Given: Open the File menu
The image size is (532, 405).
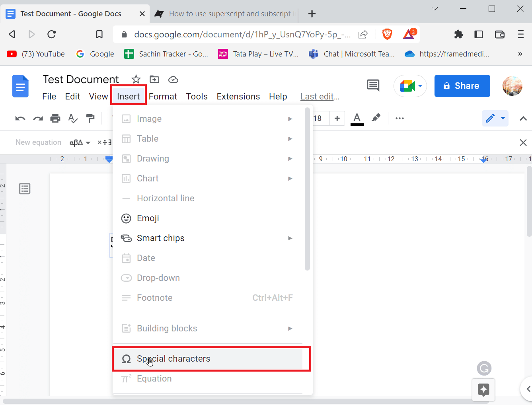Looking at the screenshot, I should [x=49, y=97].
